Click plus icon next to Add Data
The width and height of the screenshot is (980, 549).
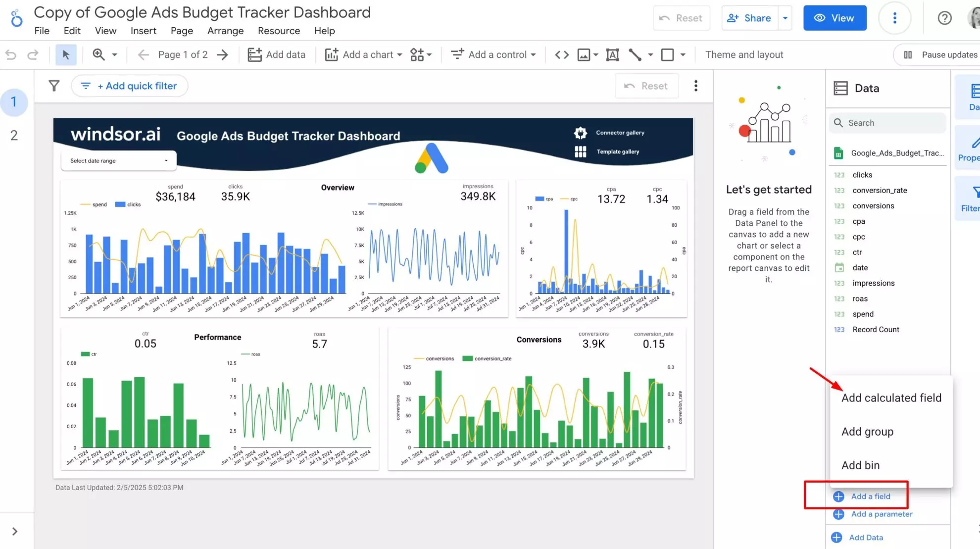point(836,538)
